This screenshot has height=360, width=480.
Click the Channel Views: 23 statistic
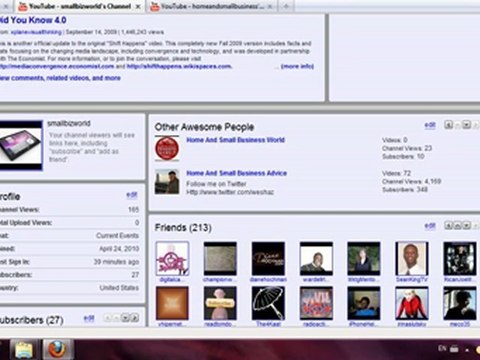407,148
